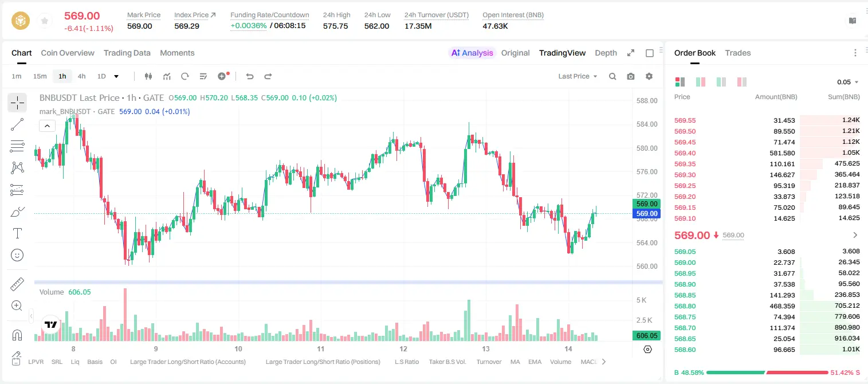Undo the last chart action
The height and width of the screenshot is (384, 868).
pyautogui.click(x=250, y=76)
